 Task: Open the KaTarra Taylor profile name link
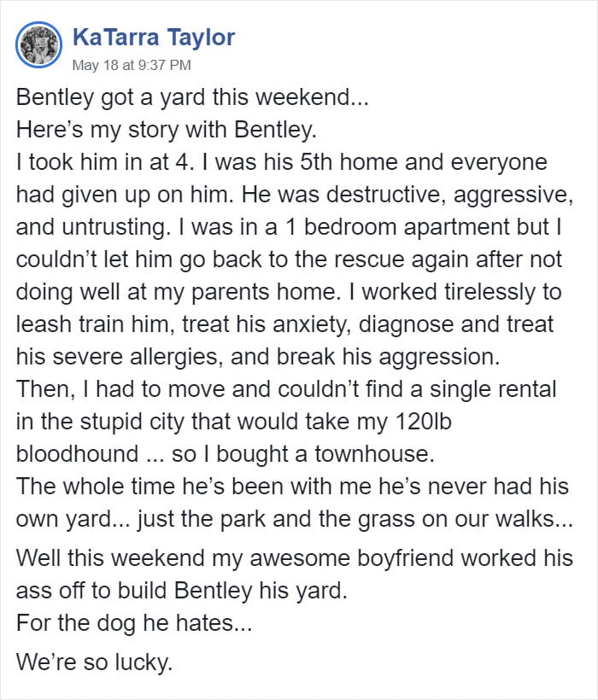[154, 37]
